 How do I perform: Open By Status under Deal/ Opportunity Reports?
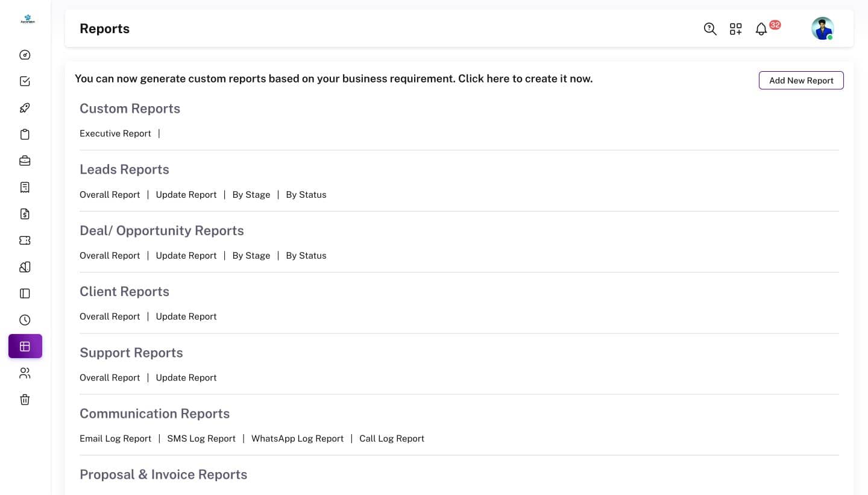point(306,256)
